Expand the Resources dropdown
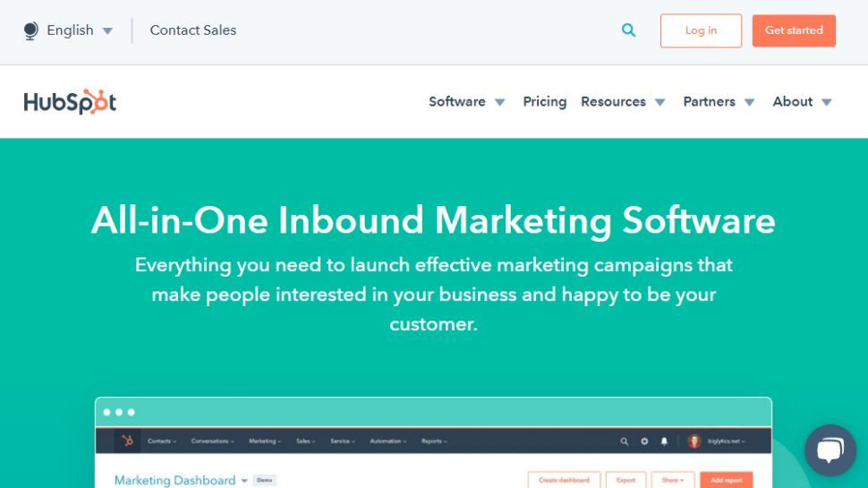Viewport: 868px width, 488px height. [x=623, y=102]
